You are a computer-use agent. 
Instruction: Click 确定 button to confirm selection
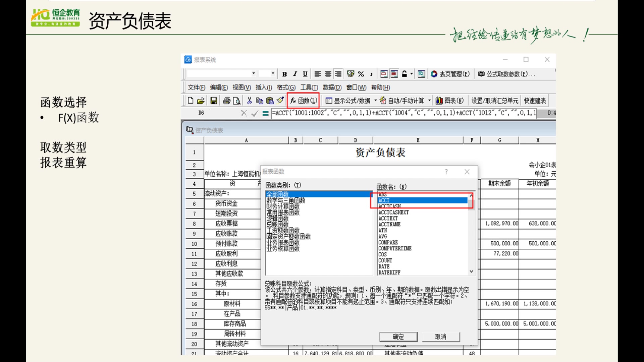[x=398, y=337]
